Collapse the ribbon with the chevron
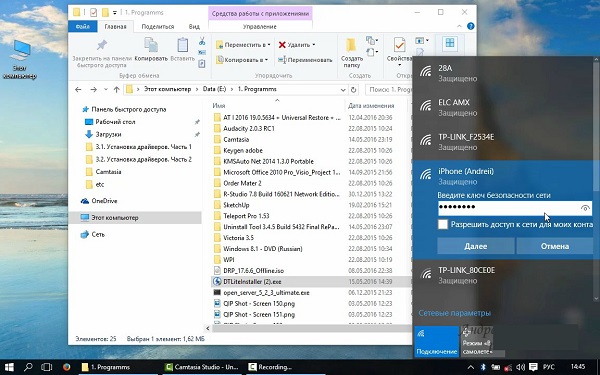 click(460, 26)
